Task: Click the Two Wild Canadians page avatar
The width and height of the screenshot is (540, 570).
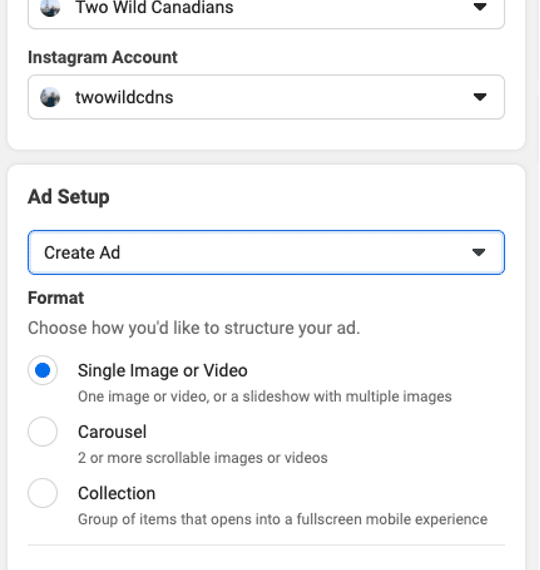Action: pos(50,7)
